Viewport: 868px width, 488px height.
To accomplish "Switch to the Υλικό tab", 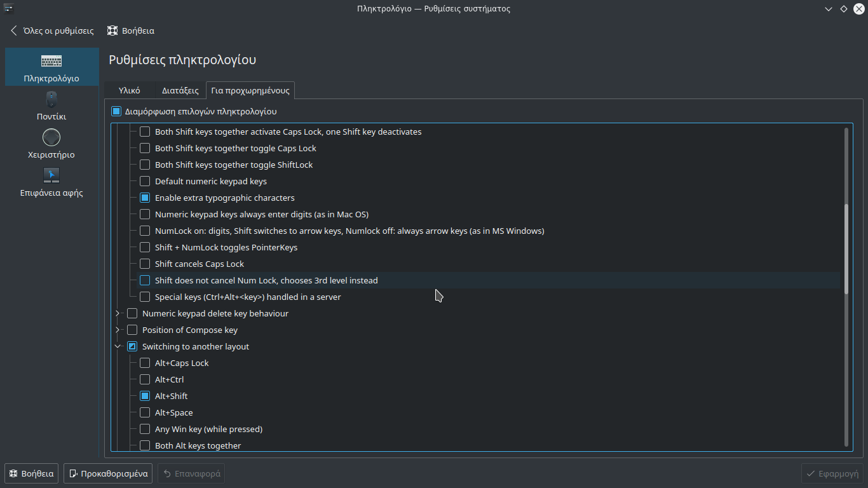I will point(129,90).
